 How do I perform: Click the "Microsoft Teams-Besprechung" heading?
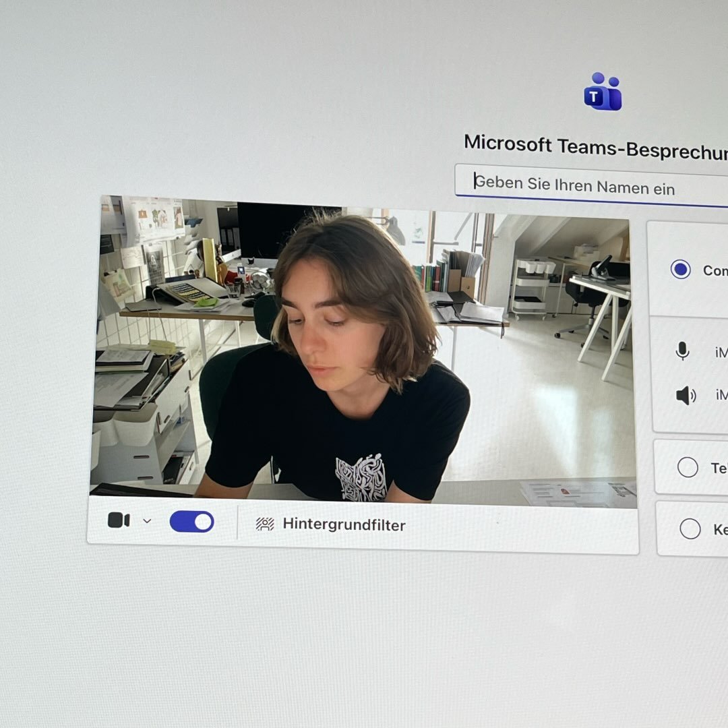pyautogui.click(x=596, y=147)
